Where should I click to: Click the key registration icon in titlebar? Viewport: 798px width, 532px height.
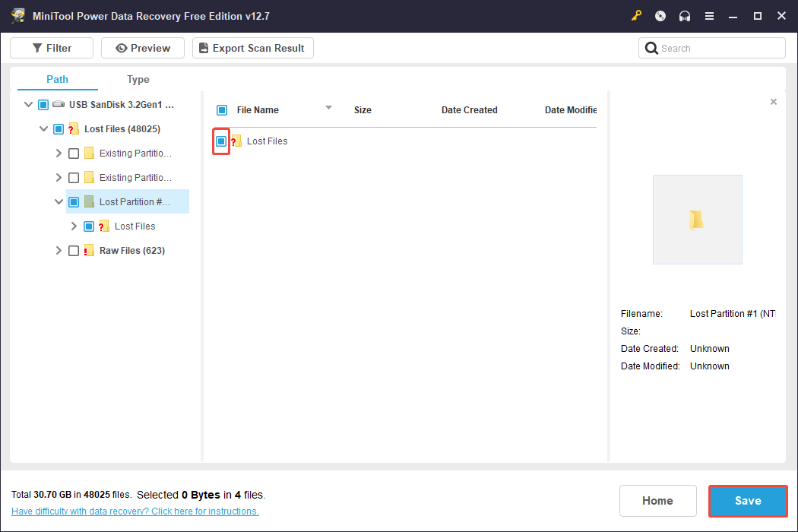click(x=636, y=15)
